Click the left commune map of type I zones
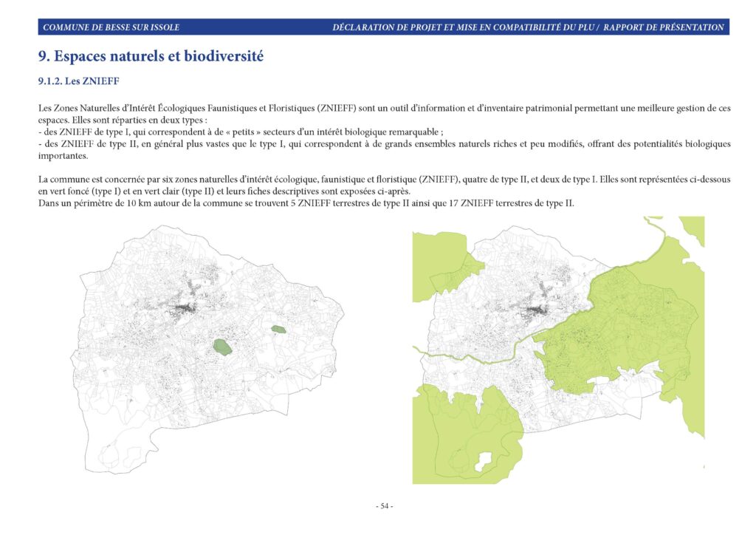The width and height of the screenshot is (756, 535). point(207,350)
